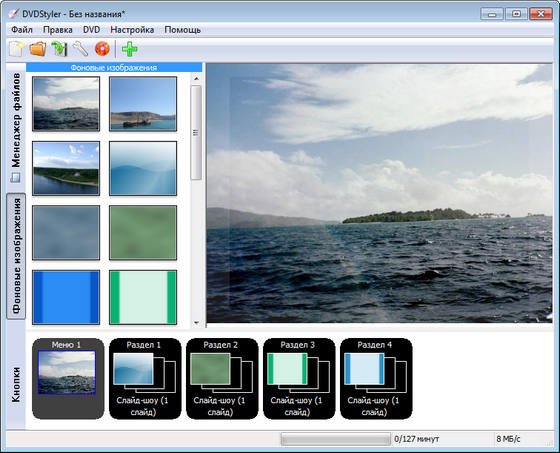The height and width of the screenshot is (453, 560).
Task: Open the Настройка menu
Action: 132,30
